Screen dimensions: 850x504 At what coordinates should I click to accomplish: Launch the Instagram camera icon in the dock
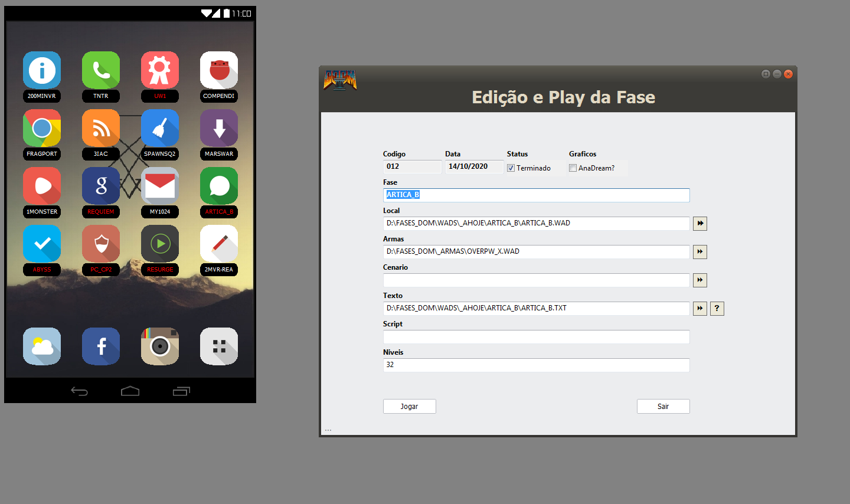(160, 346)
